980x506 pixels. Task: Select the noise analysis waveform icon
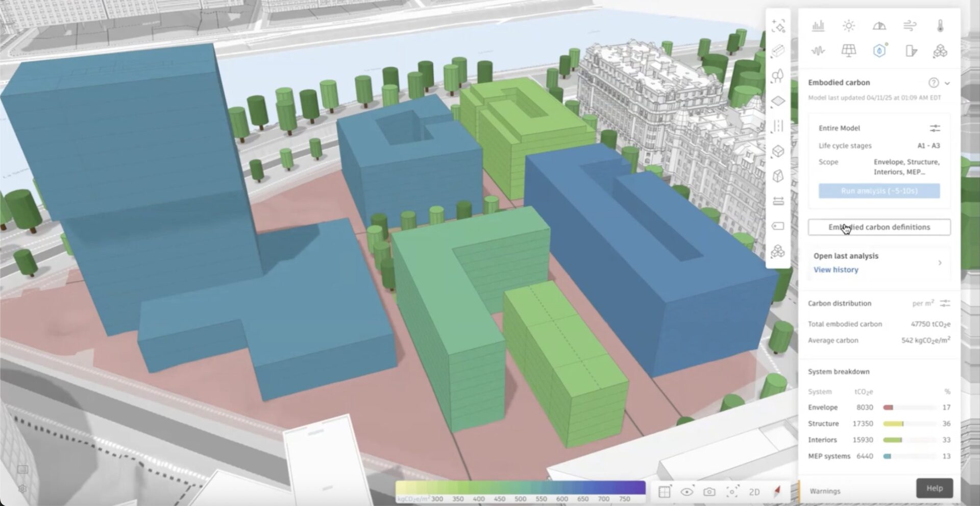(818, 51)
